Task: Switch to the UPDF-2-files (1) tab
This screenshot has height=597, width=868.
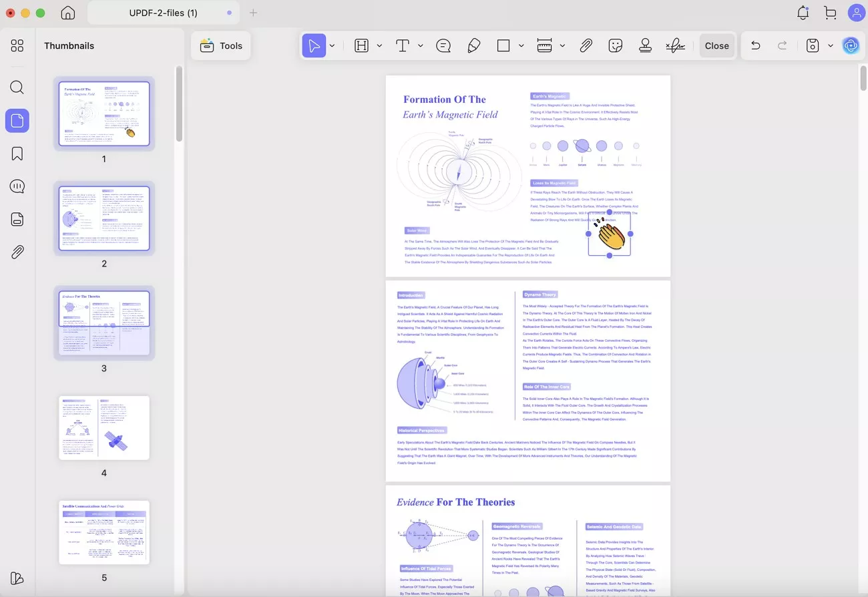Action: pos(164,13)
